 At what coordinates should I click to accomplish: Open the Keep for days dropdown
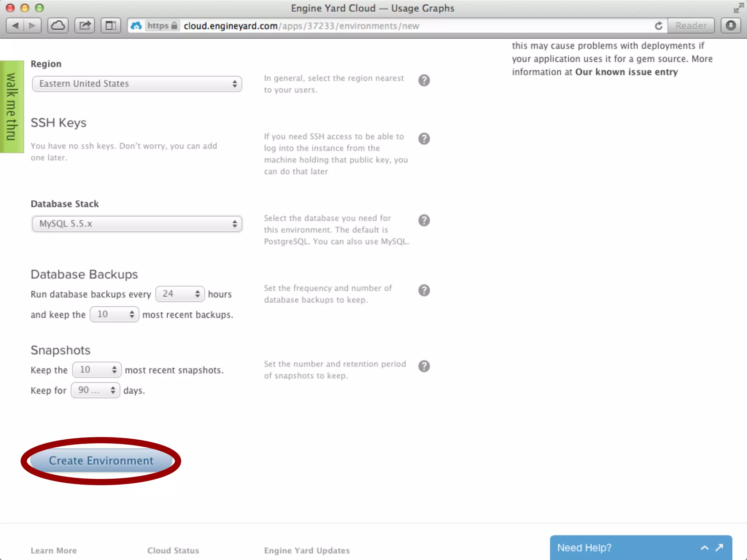coord(96,390)
